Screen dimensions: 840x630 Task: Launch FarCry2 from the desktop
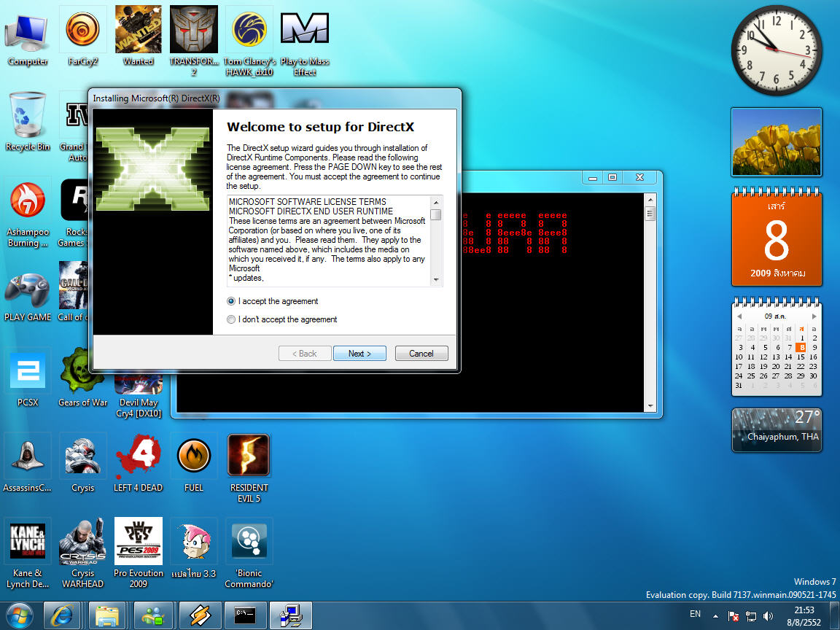(x=82, y=36)
